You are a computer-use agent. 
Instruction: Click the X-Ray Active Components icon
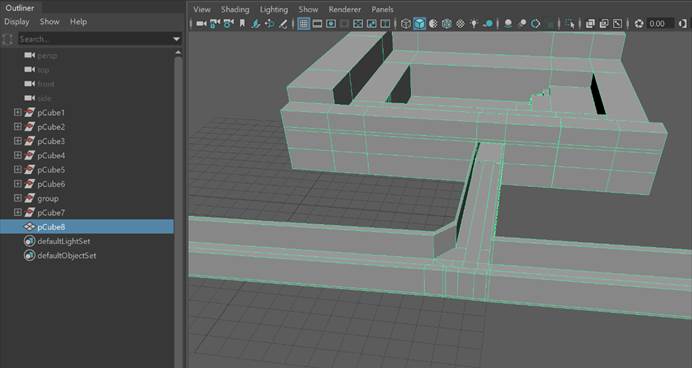[604, 23]
